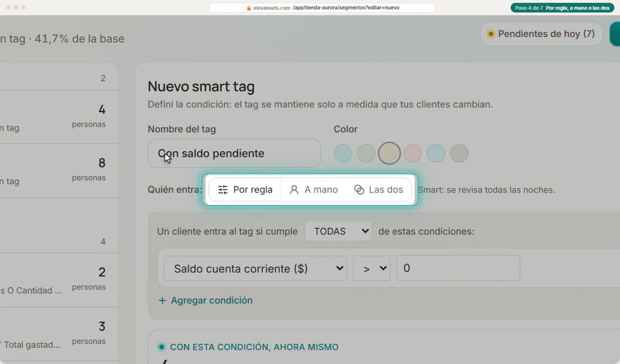Pick the gray color swatch
The height and width of the screenshot is (364, 620).
coord(459,153)
